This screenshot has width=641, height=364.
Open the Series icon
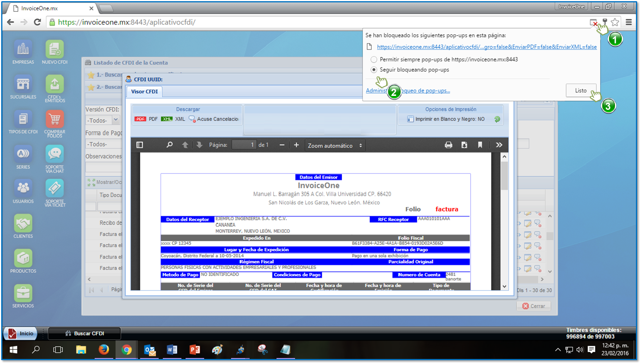point(23,157)
